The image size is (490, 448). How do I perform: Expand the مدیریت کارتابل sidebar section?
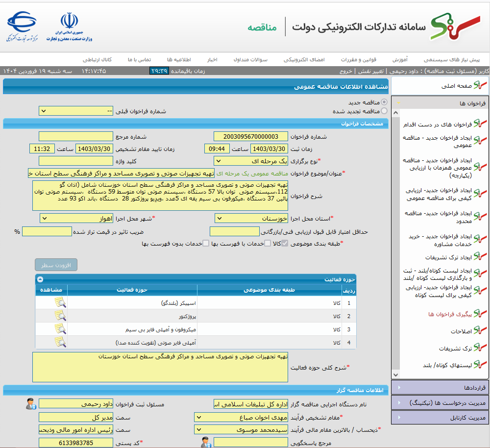point(440,417)
